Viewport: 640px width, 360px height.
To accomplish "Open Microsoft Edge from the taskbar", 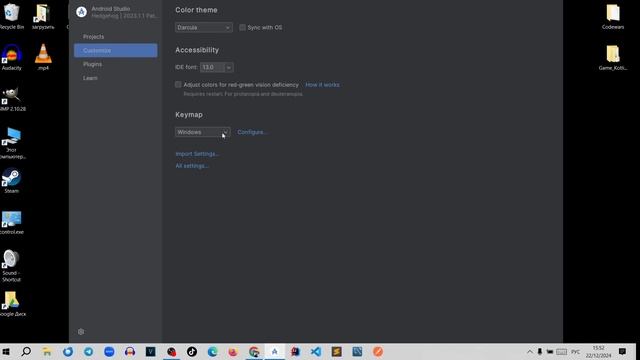I will tap(212, 351).
